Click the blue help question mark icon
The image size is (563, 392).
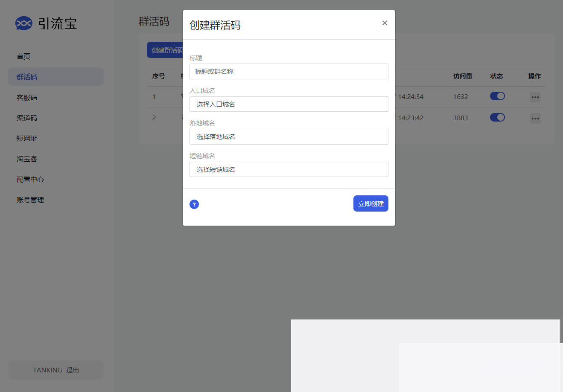pos(194,204)
